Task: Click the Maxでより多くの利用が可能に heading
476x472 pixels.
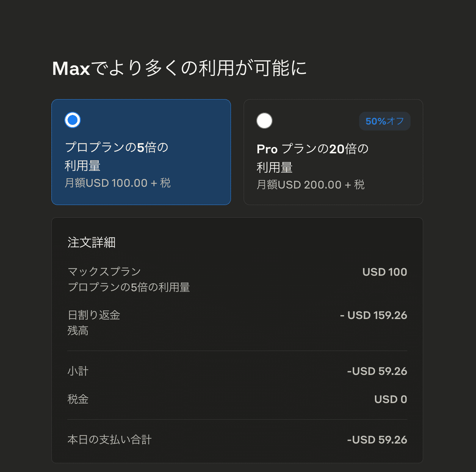Action: pos(180,68)
